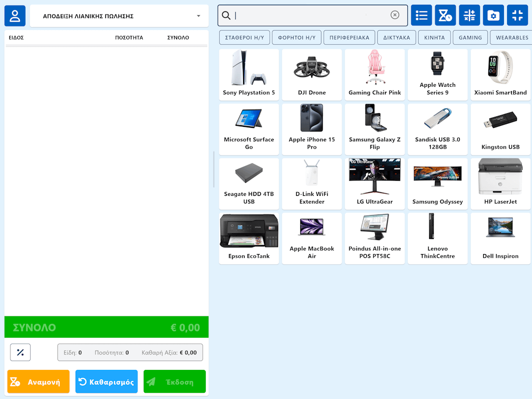
Task: Open the percent discount icon button
Action: [x=20, y=352]
